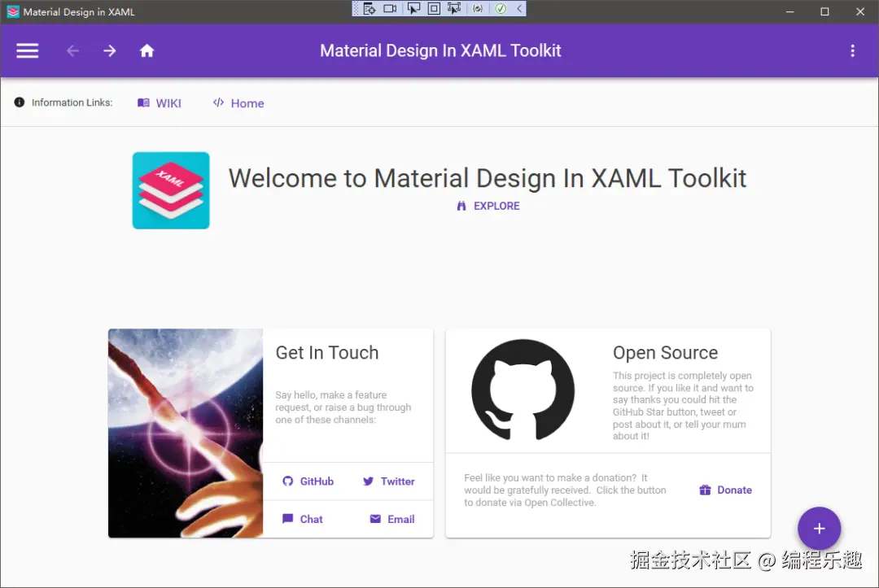
Task: Open the Chat channel button
Action: 303,519
